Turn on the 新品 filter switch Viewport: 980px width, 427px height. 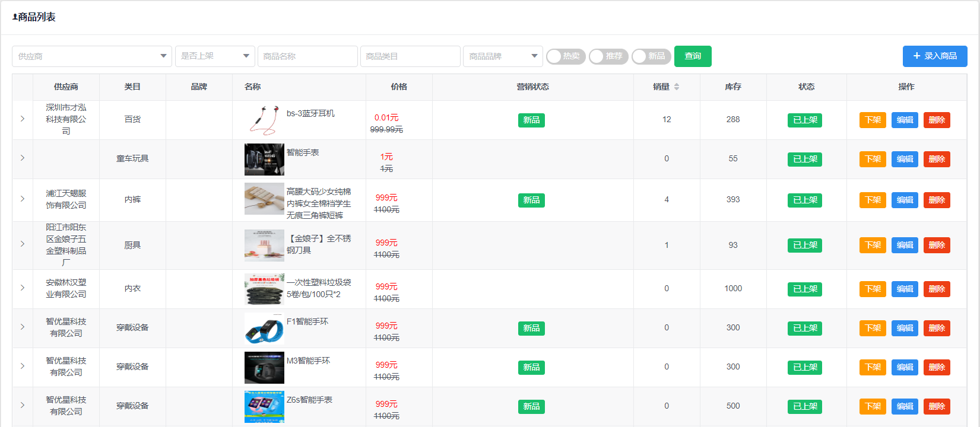pyautogui.click(x=651, y=56)
